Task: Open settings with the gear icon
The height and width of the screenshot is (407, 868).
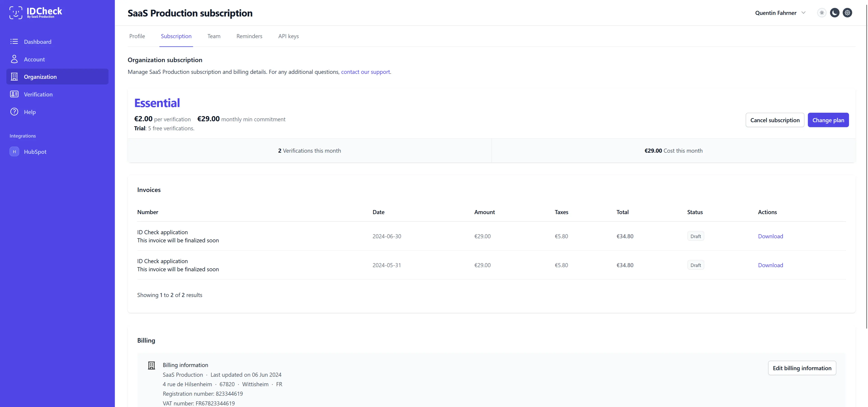Action: coord(847,13)
